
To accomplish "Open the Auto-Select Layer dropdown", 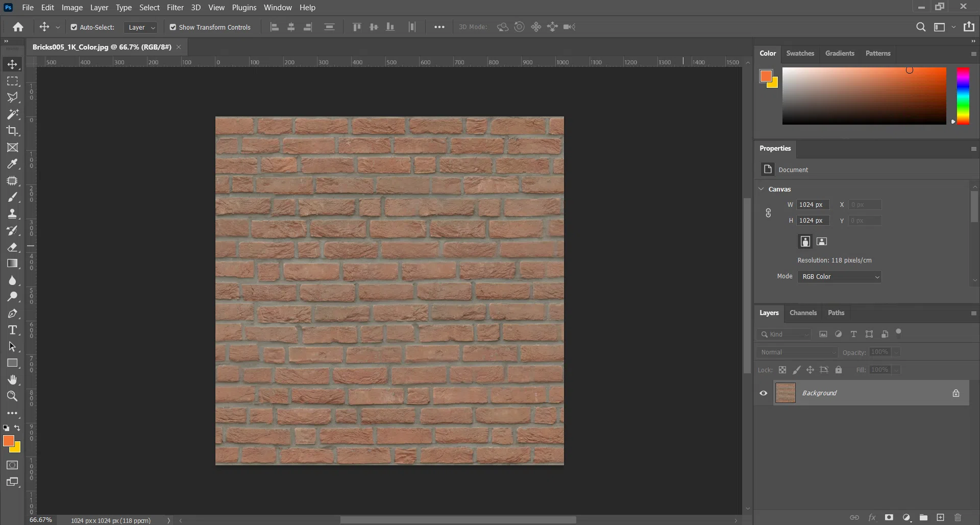I will (x=141, y=27).
